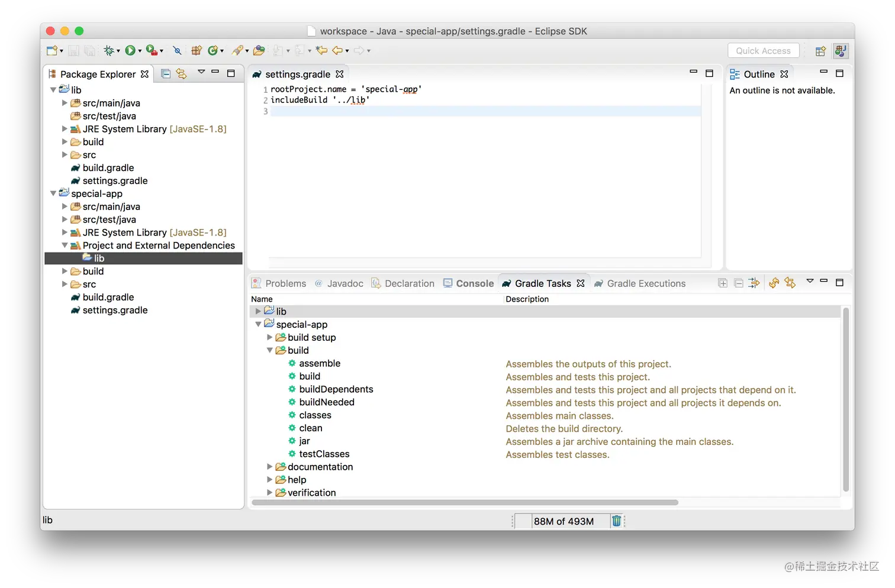Open the Debug dropdown arrow
Screen dimensions: 895x588
[118, 51]
